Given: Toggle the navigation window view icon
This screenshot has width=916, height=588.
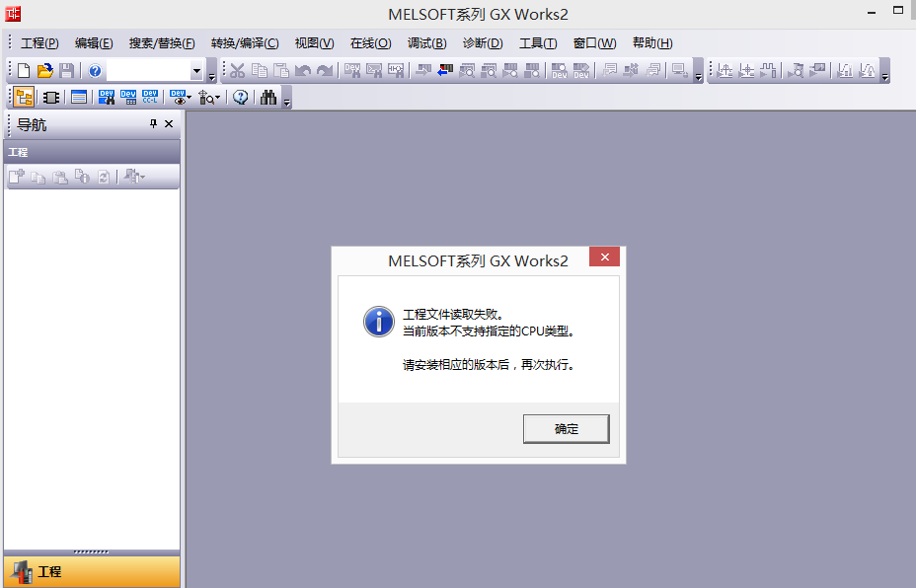Looking at the screenshot, I should [24, 97].
